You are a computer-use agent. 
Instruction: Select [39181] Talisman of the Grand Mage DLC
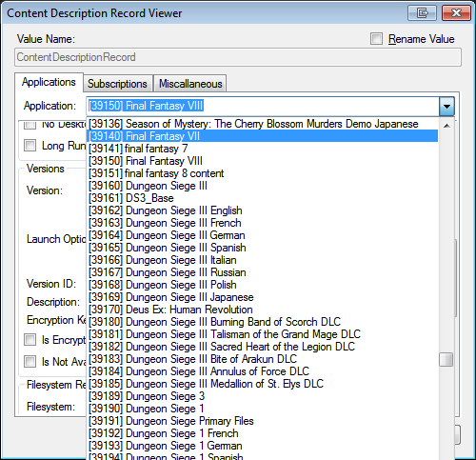(263, 334)
